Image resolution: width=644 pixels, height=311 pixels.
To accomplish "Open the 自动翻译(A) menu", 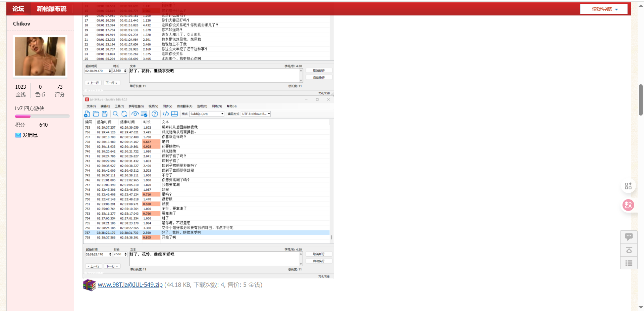I will point(185,106).
